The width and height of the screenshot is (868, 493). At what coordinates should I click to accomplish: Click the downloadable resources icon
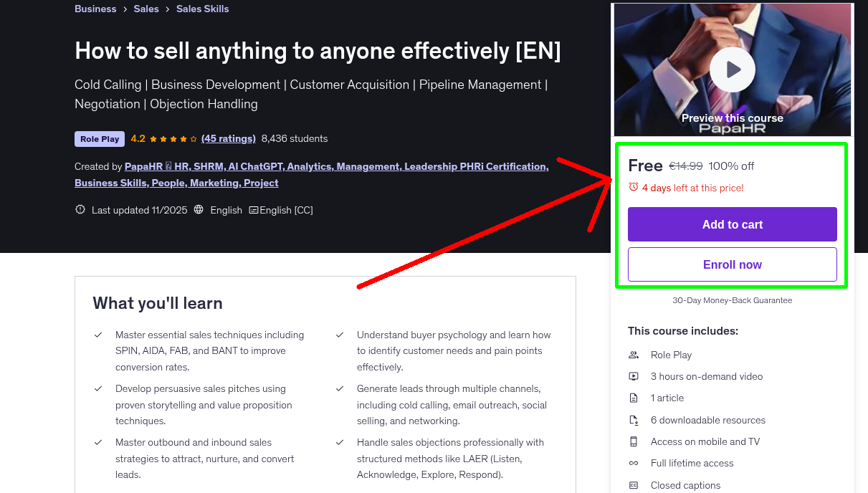click(x=634, y=420)
